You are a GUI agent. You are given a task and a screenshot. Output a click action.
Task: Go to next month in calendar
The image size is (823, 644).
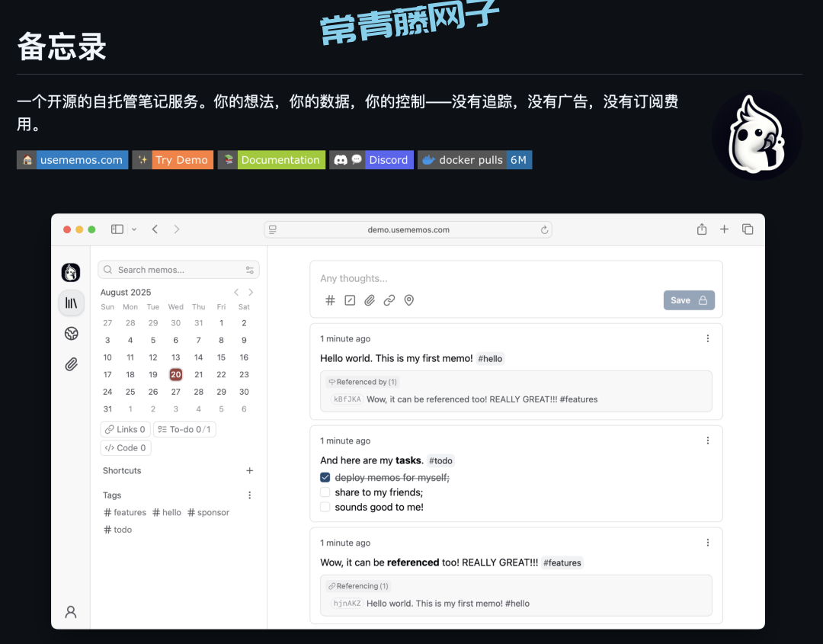251,293
